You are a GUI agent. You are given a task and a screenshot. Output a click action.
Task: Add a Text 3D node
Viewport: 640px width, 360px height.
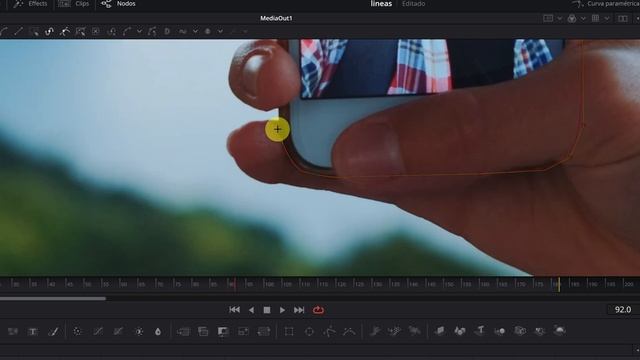[480, 331]
